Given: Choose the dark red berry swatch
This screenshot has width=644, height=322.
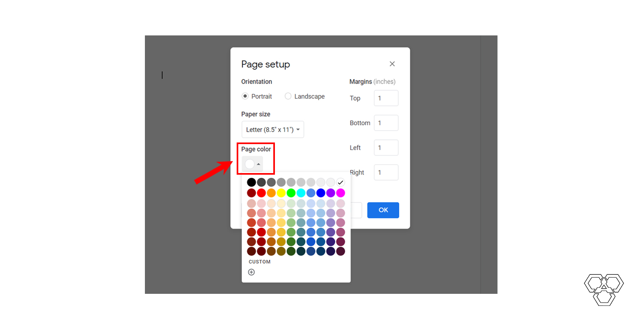Looking at the screenshot, I should [x=252, y=193].
